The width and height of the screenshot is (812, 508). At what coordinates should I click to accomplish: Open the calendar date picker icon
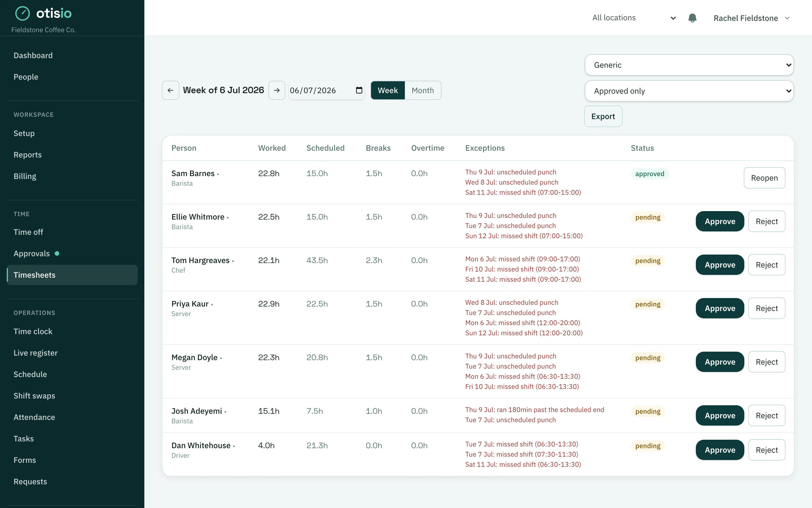[359, 90]
